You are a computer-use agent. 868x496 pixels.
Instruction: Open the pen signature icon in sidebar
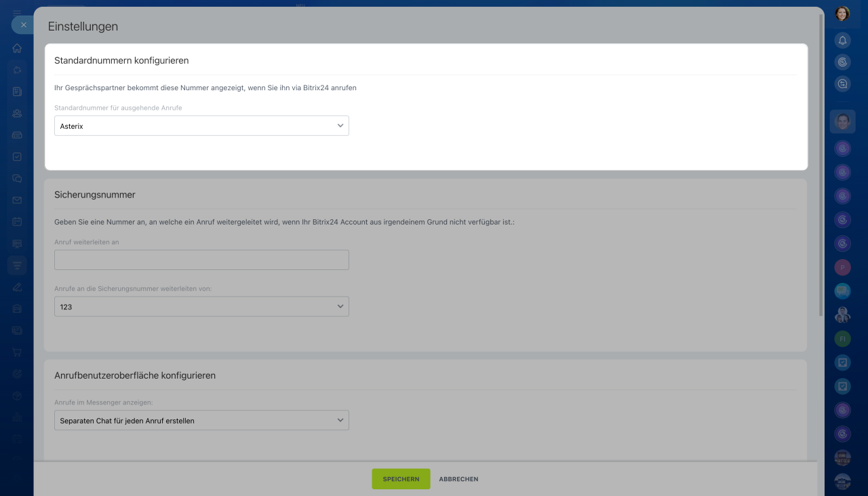click(x=17, y=287)
